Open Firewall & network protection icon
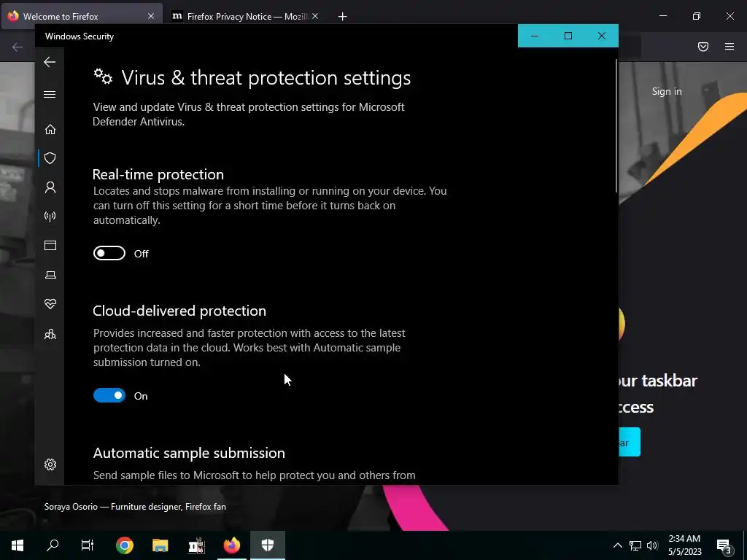Screen dimensions: 747x560 pyautogui.click(x=50, y=217)
